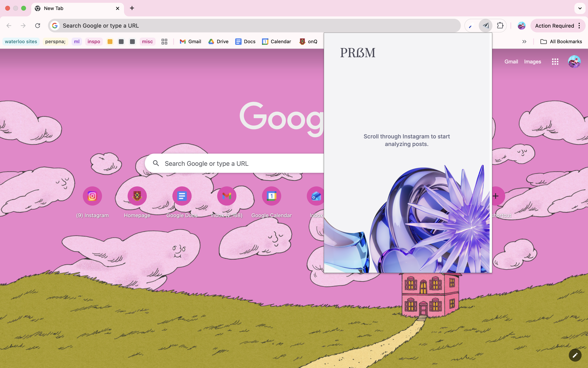Click the Customize Chrome pencil icon
The height and width of the screenshot is (368, 588).
pos(575,355)
